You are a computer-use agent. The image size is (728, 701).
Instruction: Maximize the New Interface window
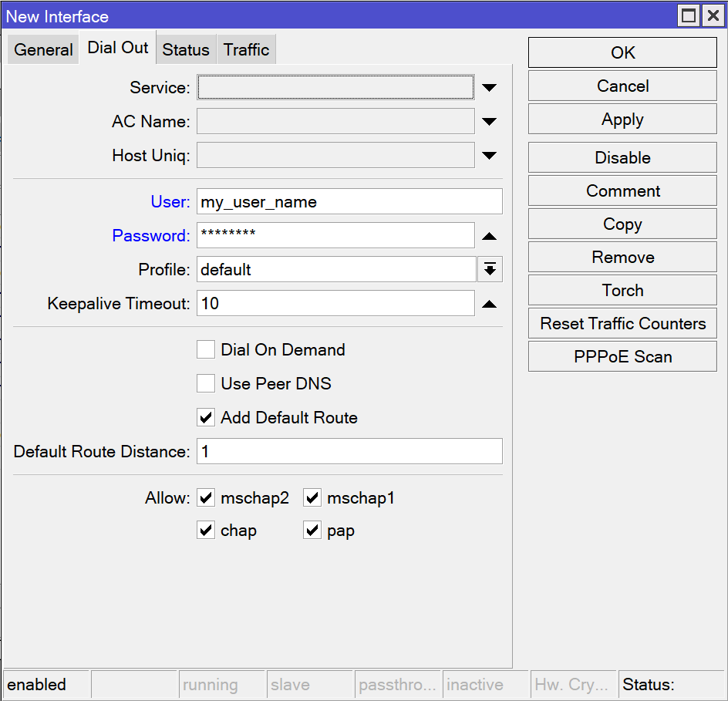689,15
